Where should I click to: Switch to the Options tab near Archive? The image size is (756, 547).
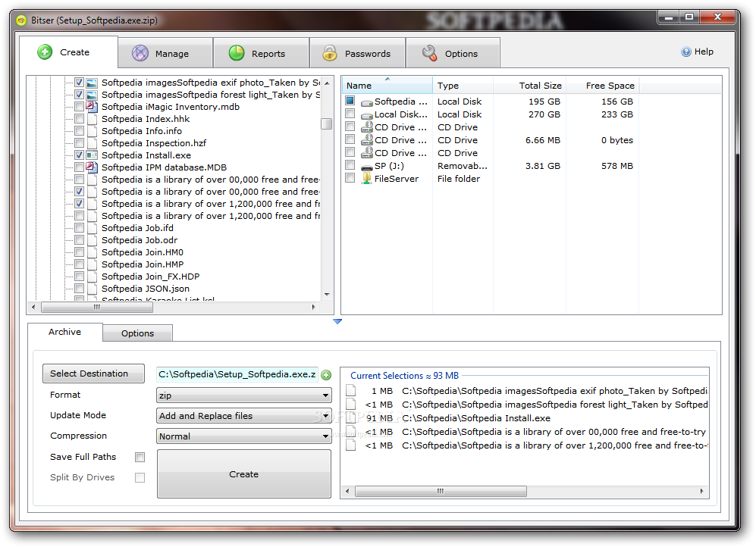pyautogui.click(x=137, y=333)
